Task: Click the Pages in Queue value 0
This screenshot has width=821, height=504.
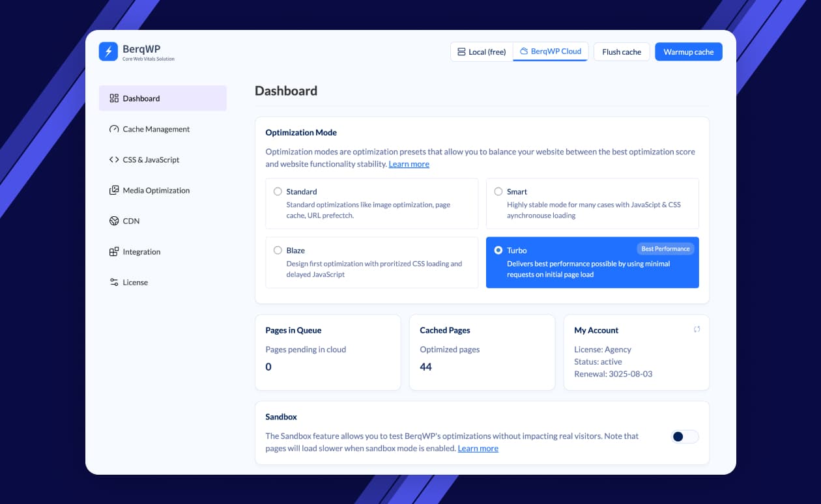Action: 268,367
